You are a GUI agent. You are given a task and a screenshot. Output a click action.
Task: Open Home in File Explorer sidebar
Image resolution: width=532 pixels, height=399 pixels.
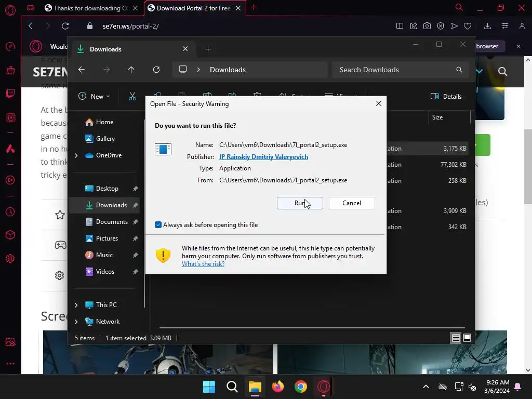99,122
